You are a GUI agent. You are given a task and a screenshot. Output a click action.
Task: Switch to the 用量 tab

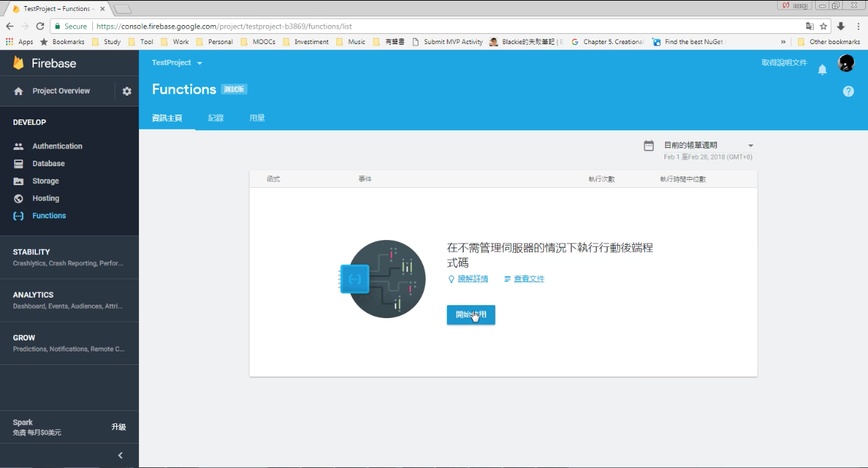(257, 118)
